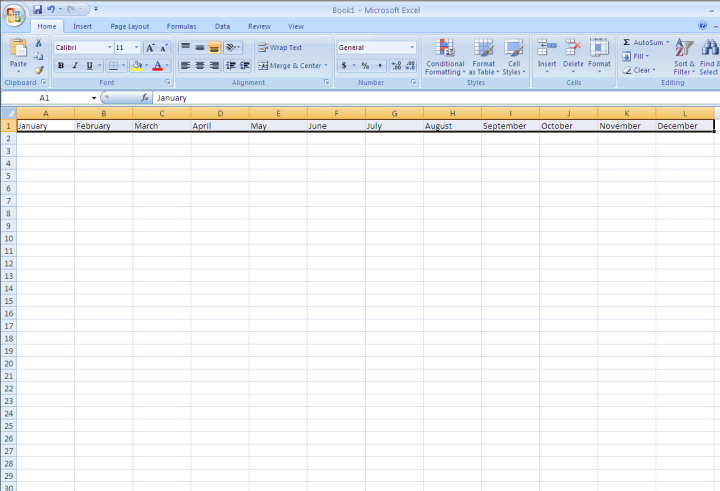Open Cell Styles gallery
720x491 pixels.
[x=514, y=57]
